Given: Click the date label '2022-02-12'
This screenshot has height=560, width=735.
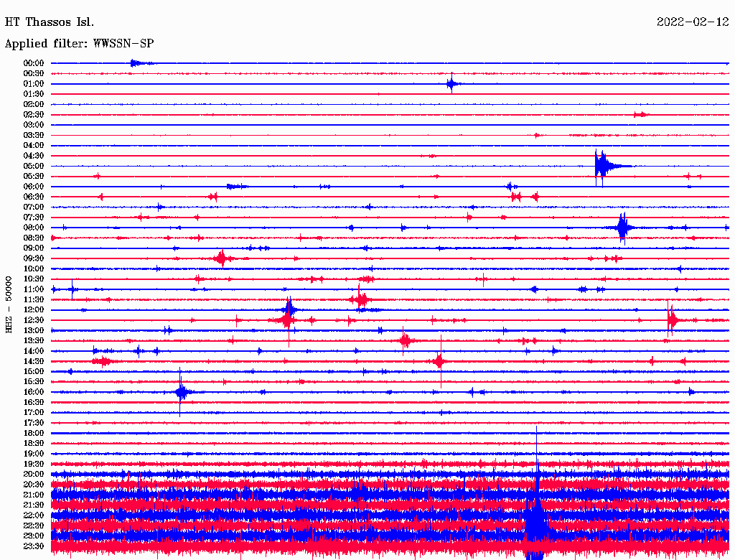Looking at the screenshot, I should tap(693, 22).
